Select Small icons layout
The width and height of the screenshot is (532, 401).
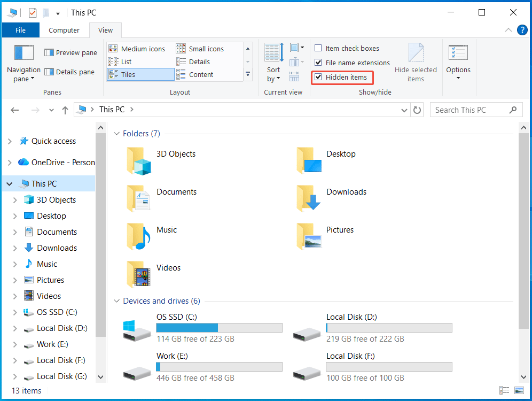pyautogui.click(x=200, y=49)
